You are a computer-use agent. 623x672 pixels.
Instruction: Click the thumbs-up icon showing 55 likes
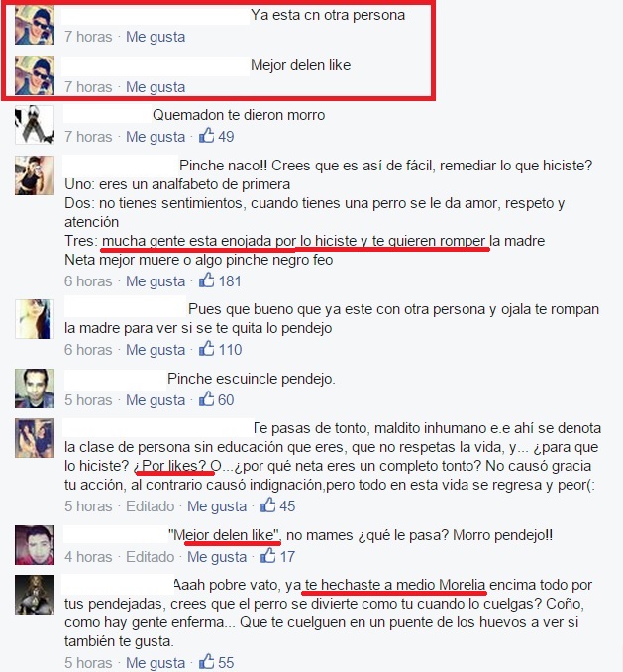coord(206,662)
